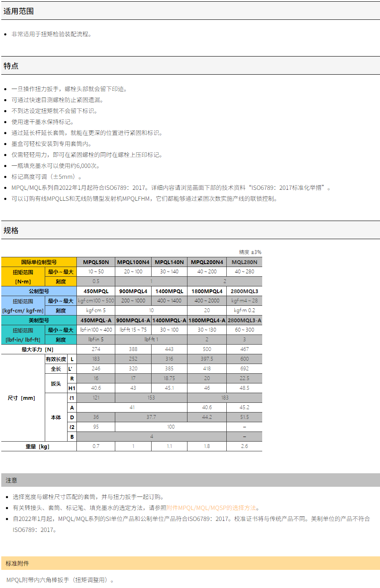Click the R dimension value 18.75
The image size is (380, 588).
click(169, 378)
